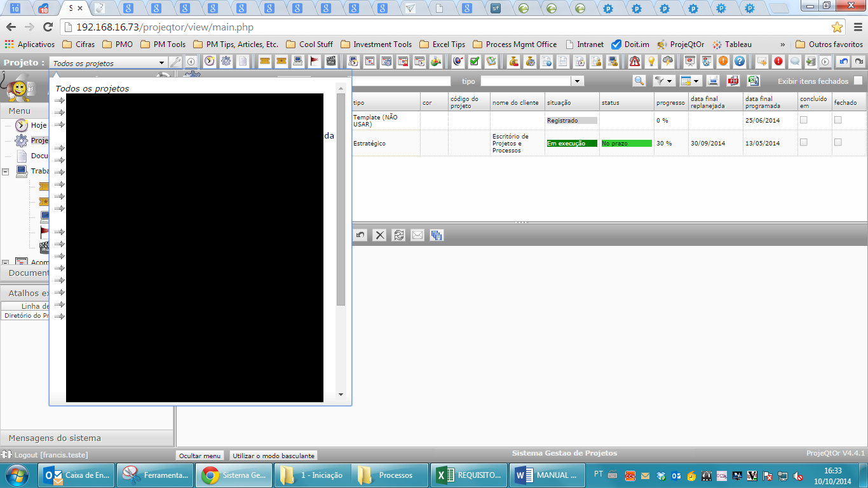
Task: Expand the funnel filter dropdown
Action: click(663, 81)
